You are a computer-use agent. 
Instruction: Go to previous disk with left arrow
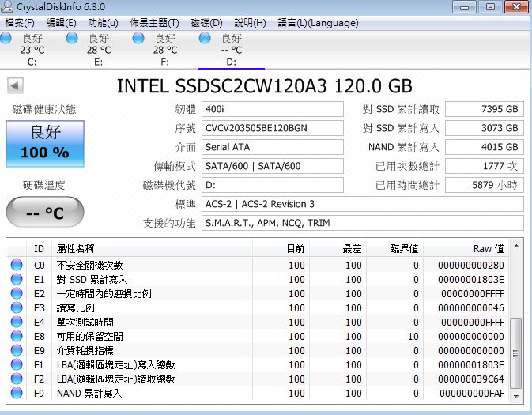(15, 86)
